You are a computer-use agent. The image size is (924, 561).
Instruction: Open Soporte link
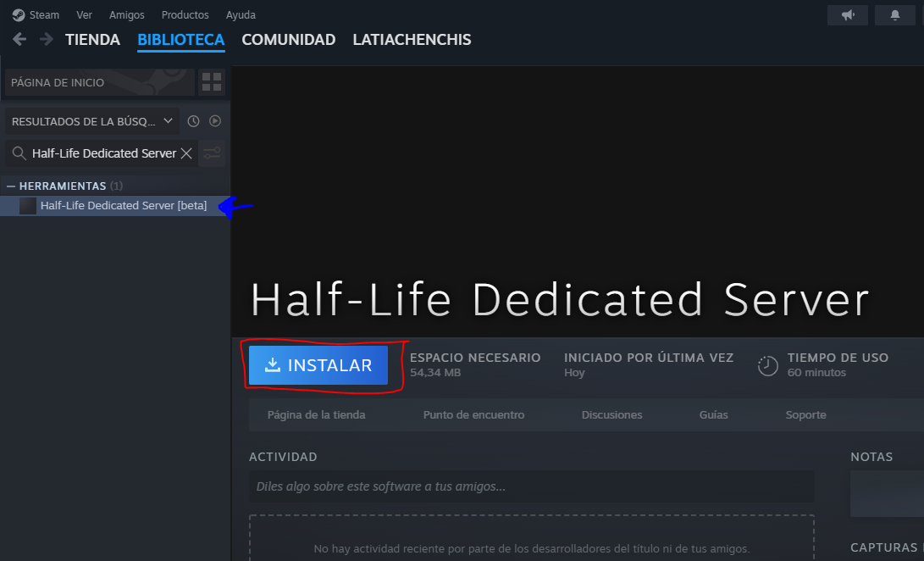point(805,414)
